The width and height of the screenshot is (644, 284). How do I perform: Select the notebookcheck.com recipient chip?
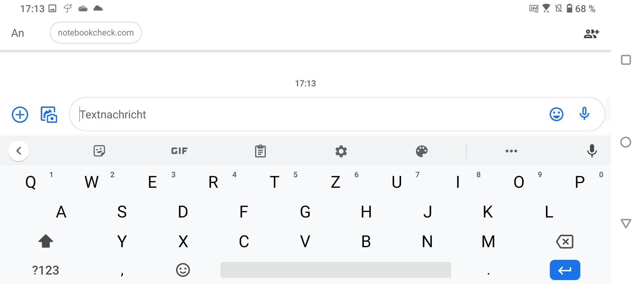click(96, 33)
